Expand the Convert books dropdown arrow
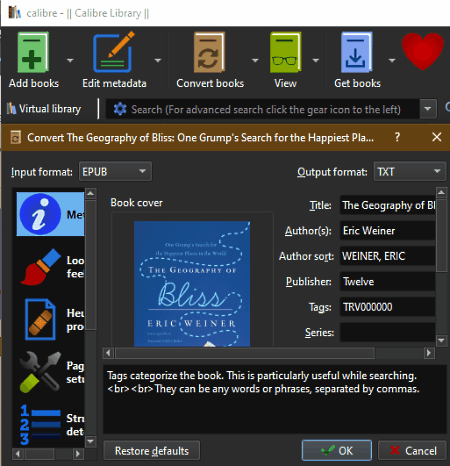Screen dimensions: 450x466 (255, 60)
